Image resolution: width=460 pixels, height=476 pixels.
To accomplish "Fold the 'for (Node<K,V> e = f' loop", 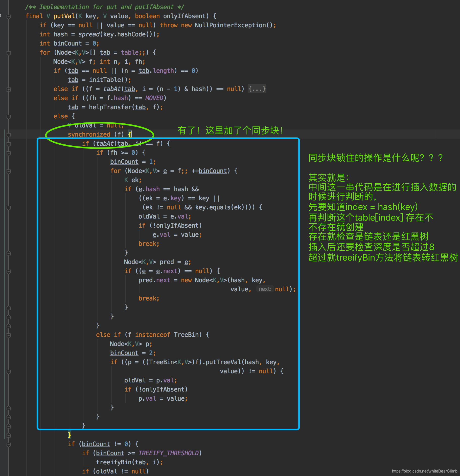I will pos(9,171).
